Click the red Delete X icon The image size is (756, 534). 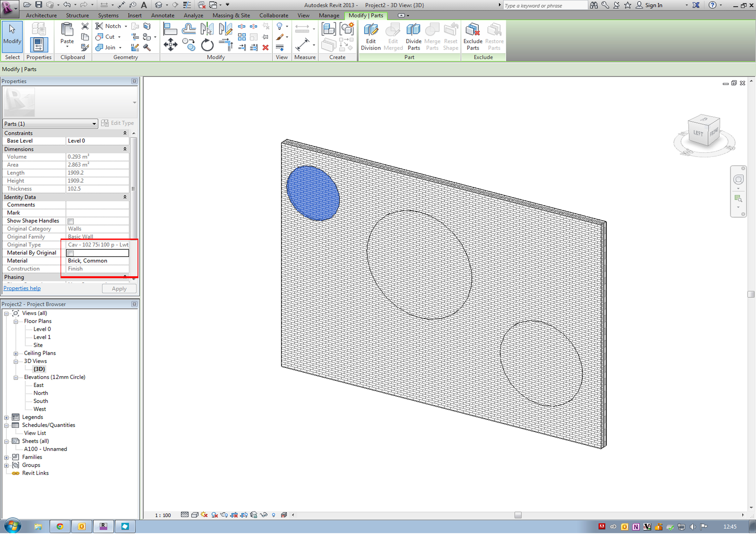(x=265, y=48)
